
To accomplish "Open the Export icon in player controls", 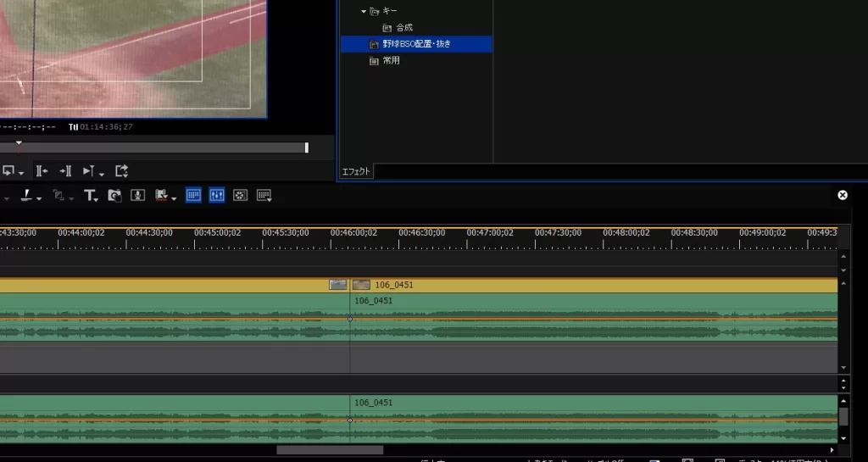I will point(121,171).
